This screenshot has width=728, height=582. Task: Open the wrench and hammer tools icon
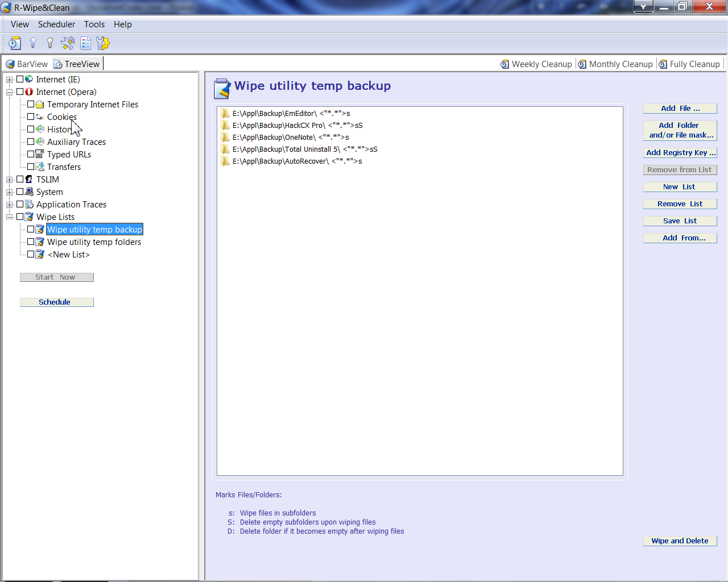68,43
